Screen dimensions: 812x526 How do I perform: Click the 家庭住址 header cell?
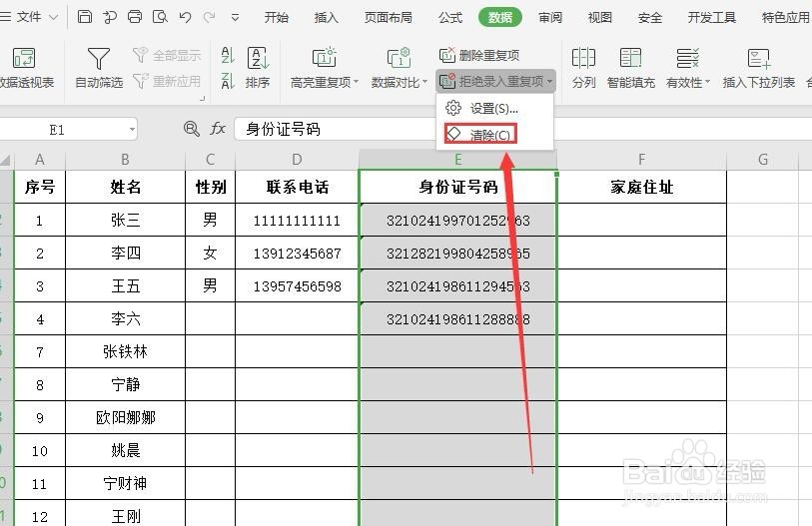(x=641, y=187)
